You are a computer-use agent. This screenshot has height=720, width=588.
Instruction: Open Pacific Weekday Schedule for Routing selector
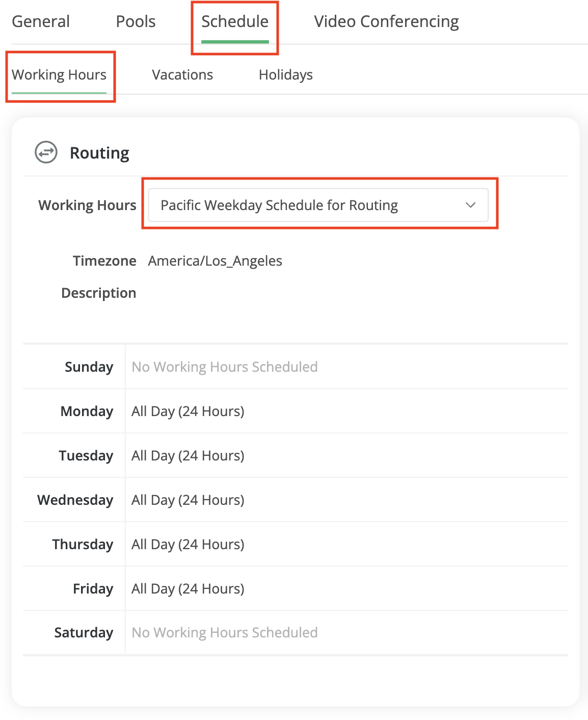(x=279, y=205)
